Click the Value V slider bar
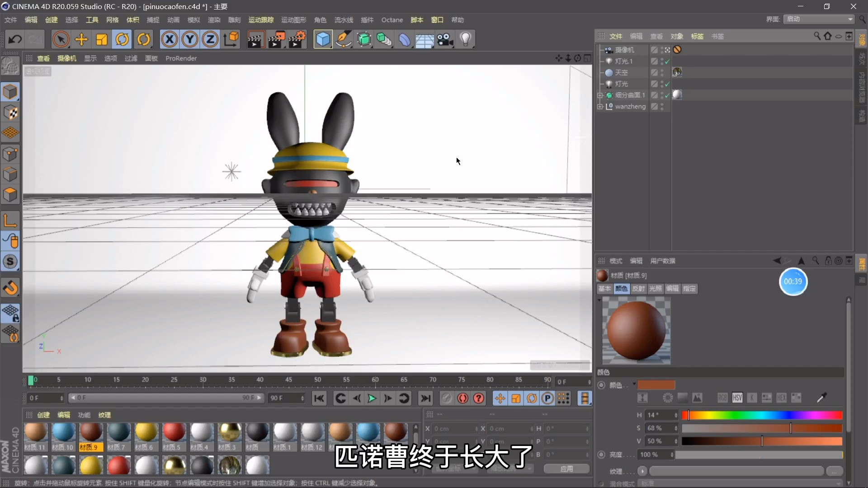868x488 pixels. (762, 441)
